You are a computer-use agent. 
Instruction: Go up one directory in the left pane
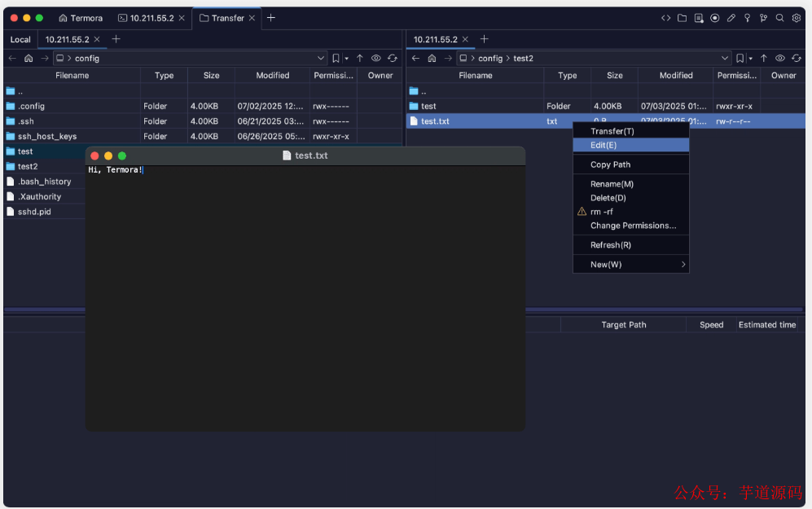[360, 59]
